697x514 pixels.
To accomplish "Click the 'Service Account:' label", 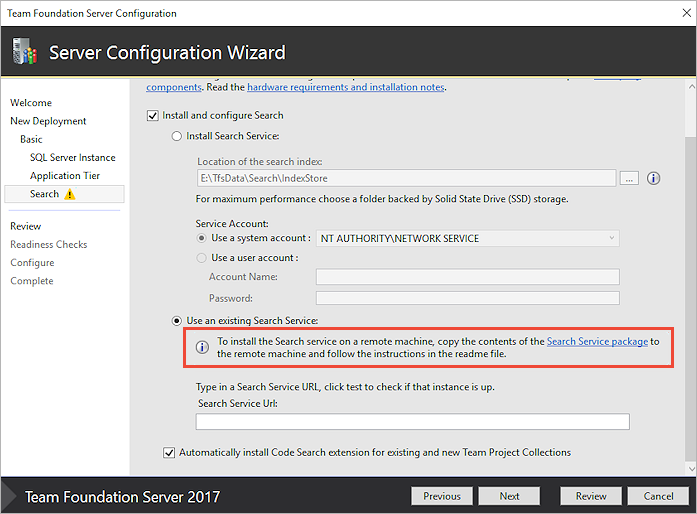I will [x=232, y=224].
